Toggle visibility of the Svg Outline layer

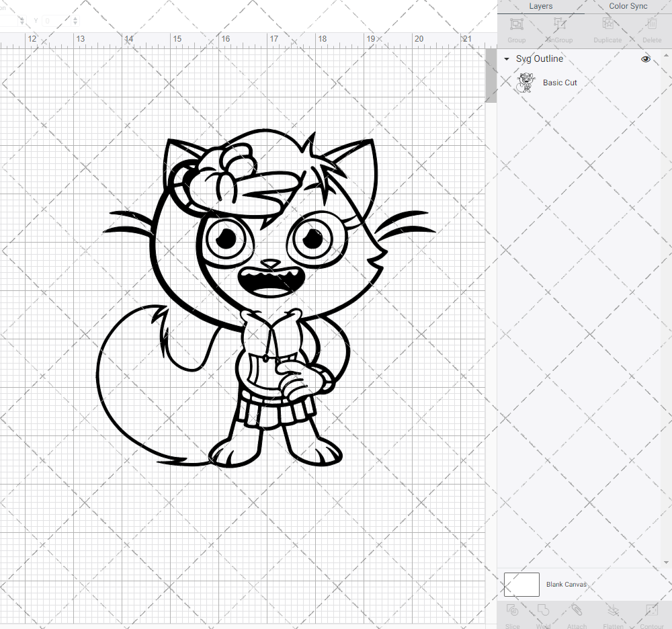tap(646, 59)
